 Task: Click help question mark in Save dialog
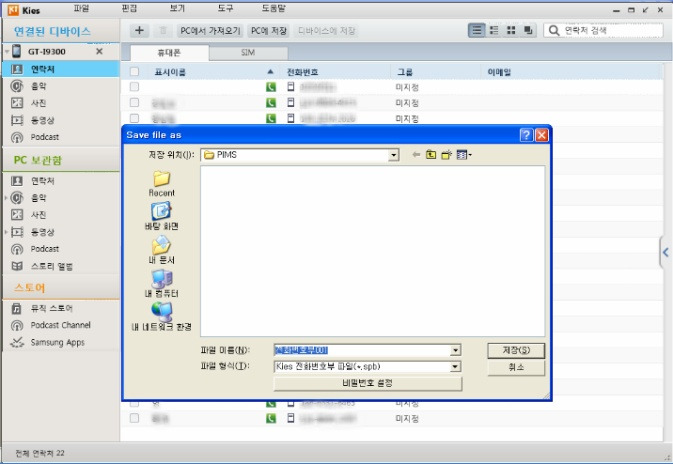click(526, 135)
